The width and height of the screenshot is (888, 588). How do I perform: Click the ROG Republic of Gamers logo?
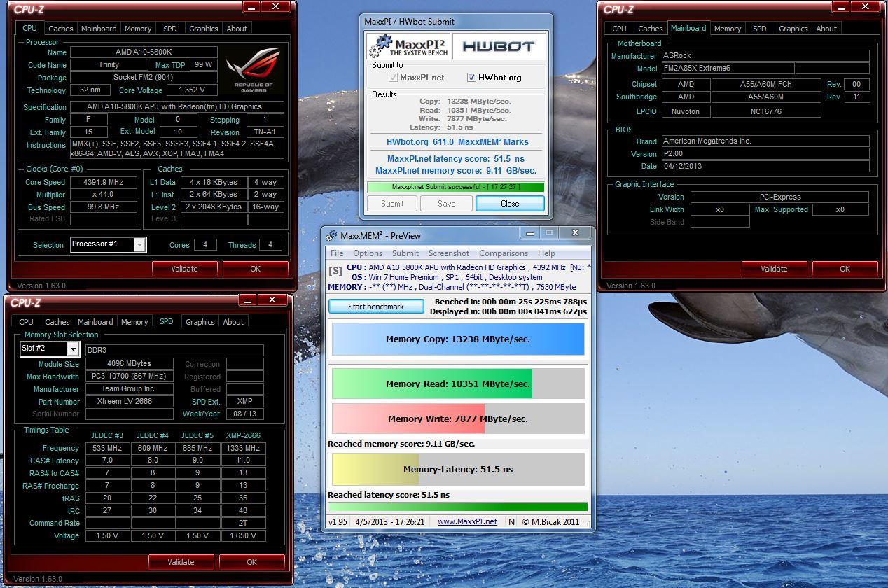pos(254,70)
